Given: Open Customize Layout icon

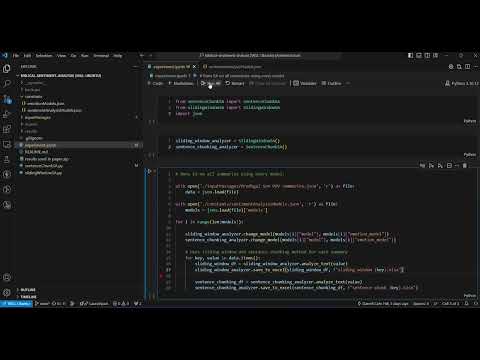Looking at the screenshot, I should 436,56.
